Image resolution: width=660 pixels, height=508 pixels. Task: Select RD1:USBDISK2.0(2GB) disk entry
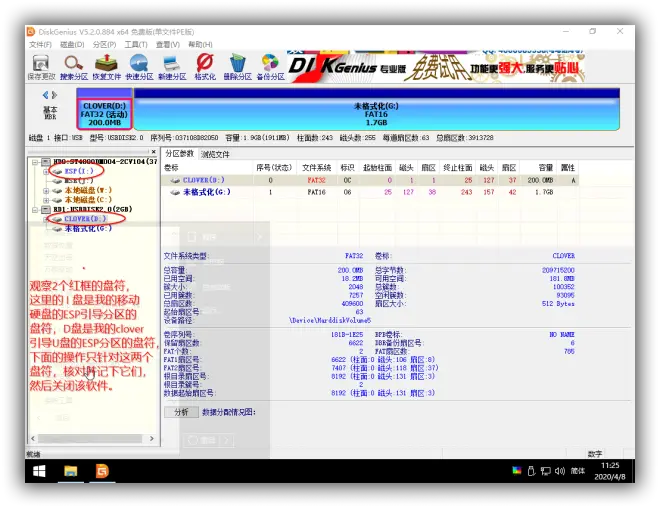[x=93, y=209]
